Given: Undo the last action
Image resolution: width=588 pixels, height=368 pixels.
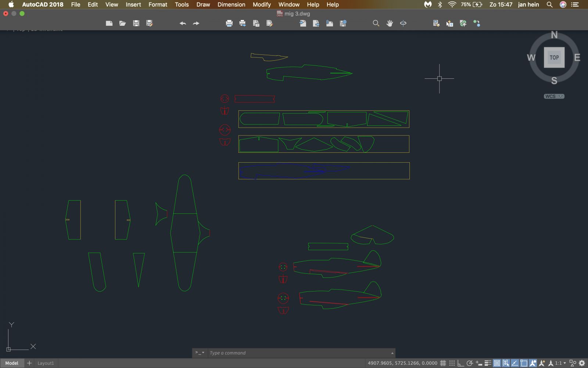Looking at the screenshot, I should pos(183,23).
